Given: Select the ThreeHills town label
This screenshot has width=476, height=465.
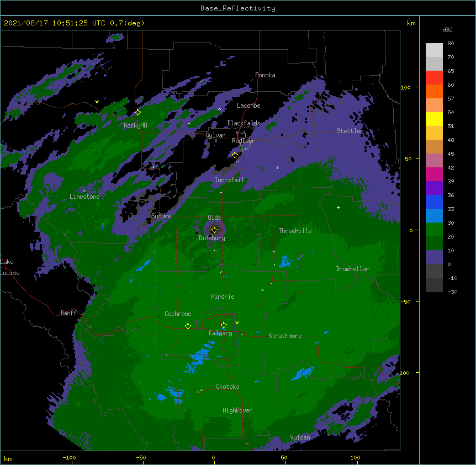Looking at the screenshot, I should [x=295, y=231].
